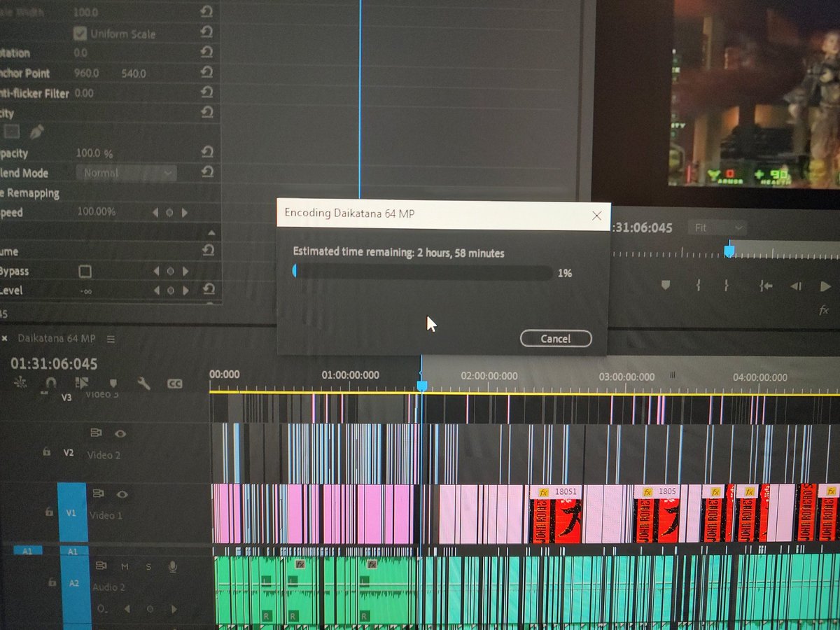
Task: Enable the Bypass checkbox
Action: (x=85, y=271)
